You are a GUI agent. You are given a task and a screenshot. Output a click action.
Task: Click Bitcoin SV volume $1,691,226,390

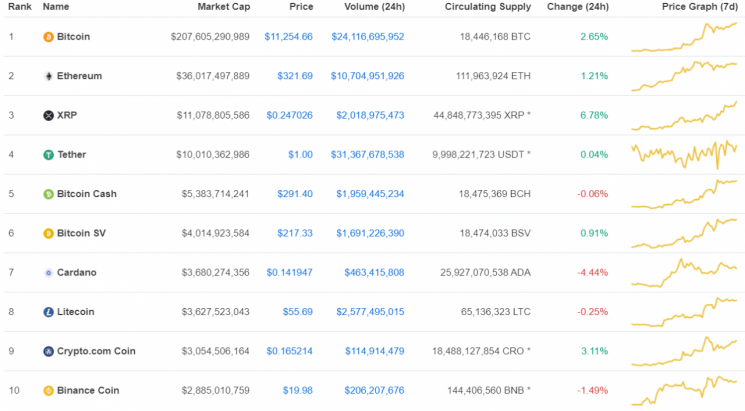tap(370, 233)
